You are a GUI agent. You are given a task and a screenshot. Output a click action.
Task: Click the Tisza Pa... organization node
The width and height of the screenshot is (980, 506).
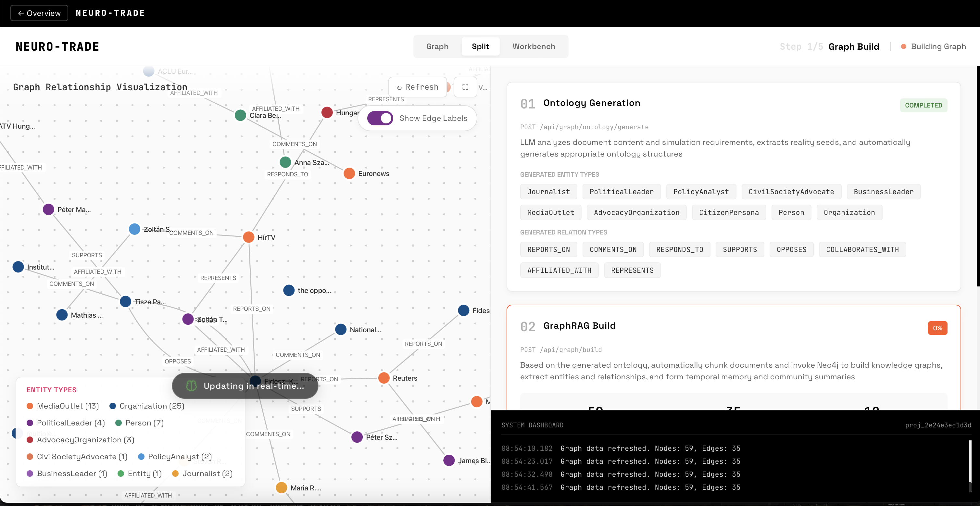tap(126, 301)
